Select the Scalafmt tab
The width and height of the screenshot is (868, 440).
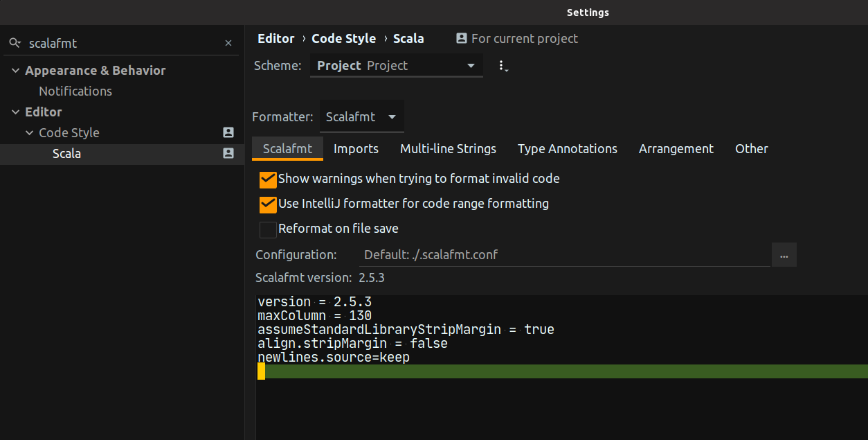[x=287, y=148]
